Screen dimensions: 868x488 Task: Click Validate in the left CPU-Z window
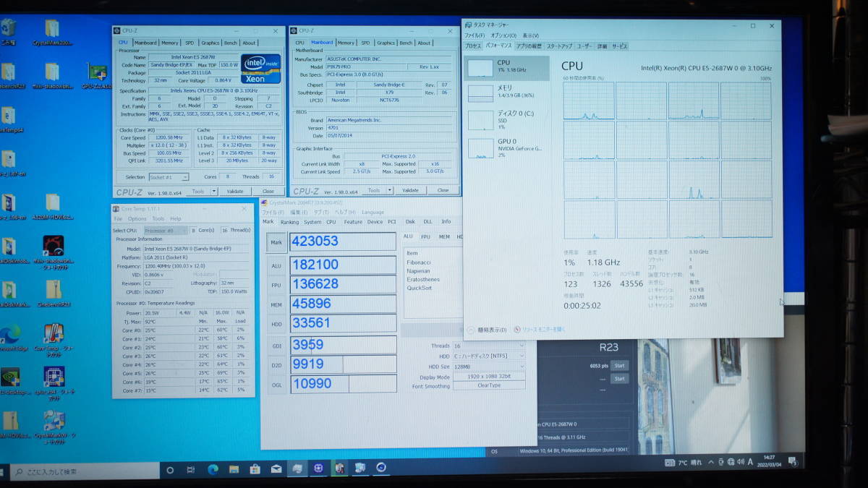pos(235,192)
